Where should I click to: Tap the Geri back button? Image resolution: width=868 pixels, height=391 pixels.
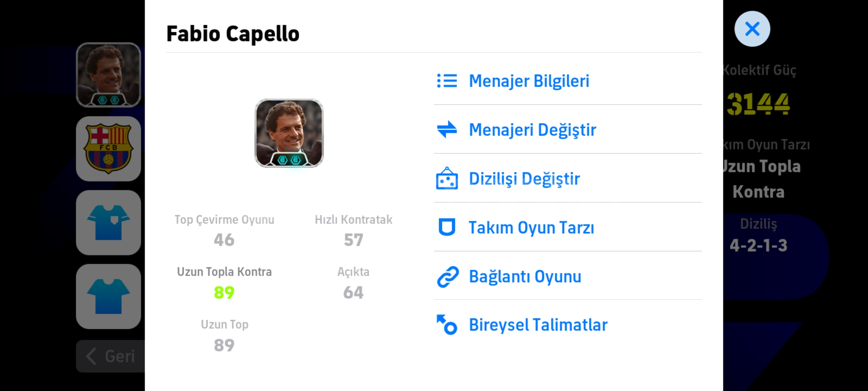[x=111, y=356]
